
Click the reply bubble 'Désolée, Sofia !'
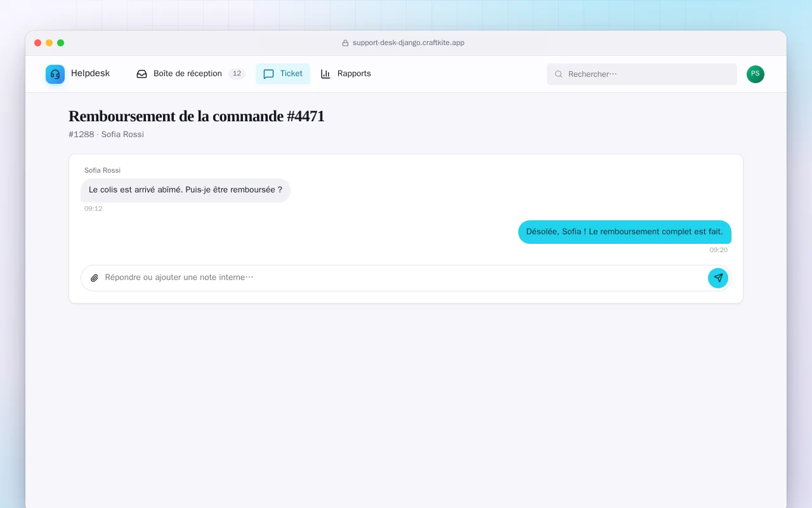pyautogui.click(x=625, y=232)
